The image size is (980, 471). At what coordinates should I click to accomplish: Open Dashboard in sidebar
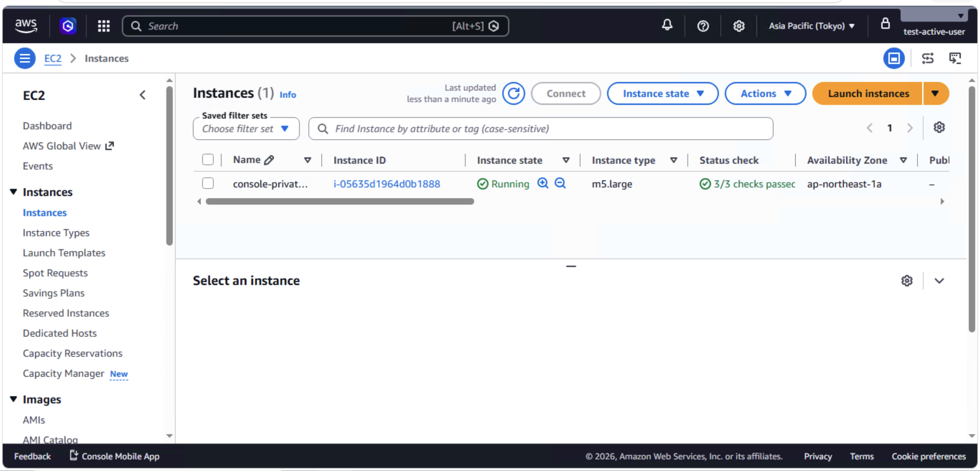(x=47, y=126)
